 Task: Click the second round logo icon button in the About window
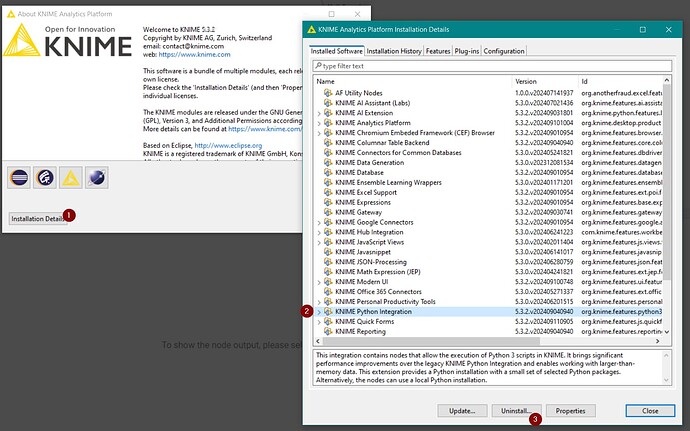tap(45, 178)
